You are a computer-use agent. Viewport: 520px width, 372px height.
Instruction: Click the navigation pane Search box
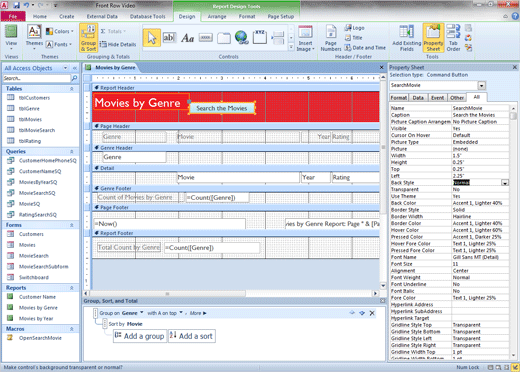pos(37,78)
